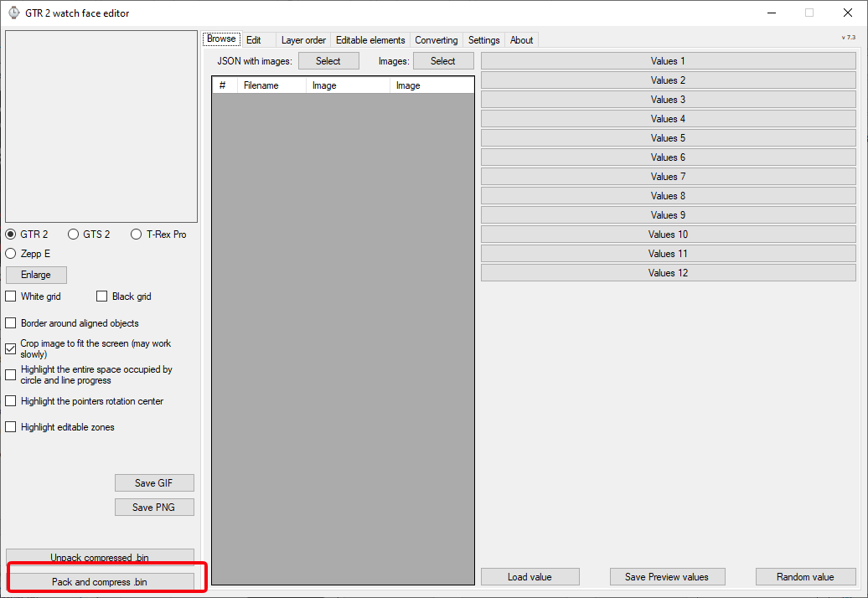The image size is (868, 598).
Task: Expand the Values 1 section
Action: pyautogui.click(x=668, y=61)
